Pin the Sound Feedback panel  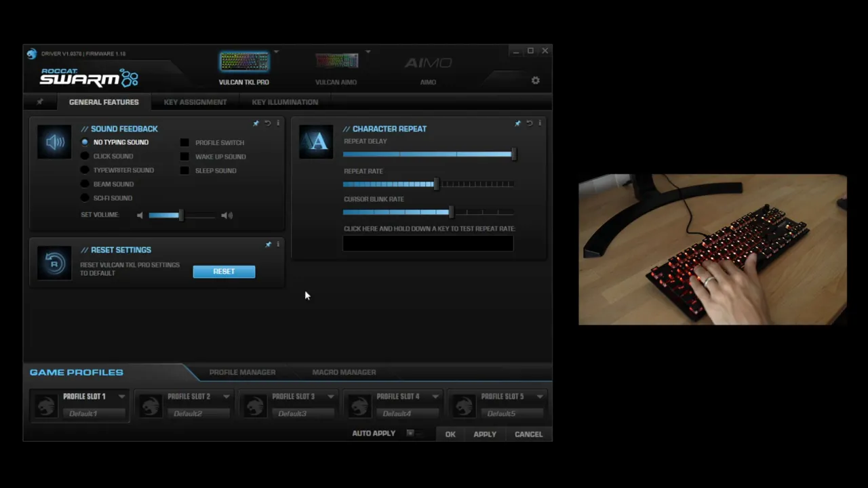click(256, 123)
